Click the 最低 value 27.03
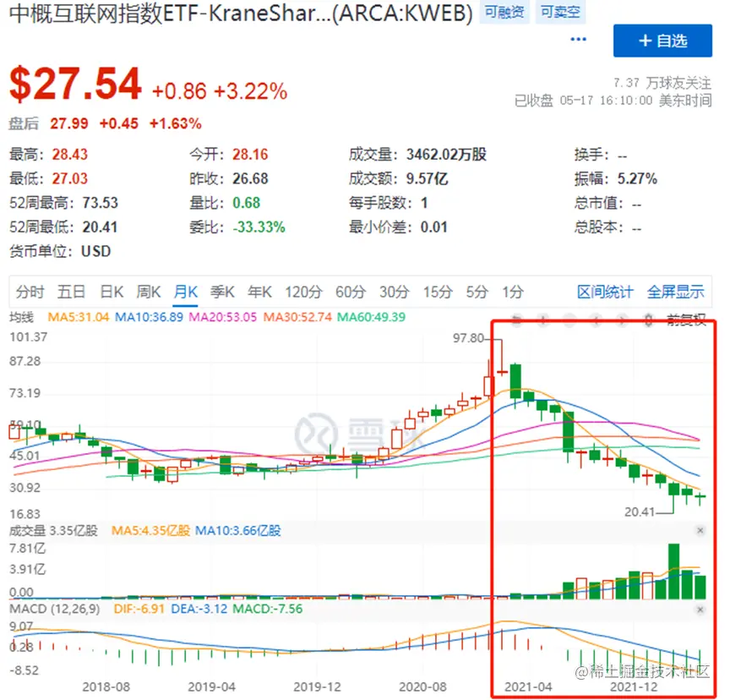 click(x=70, y=179)
